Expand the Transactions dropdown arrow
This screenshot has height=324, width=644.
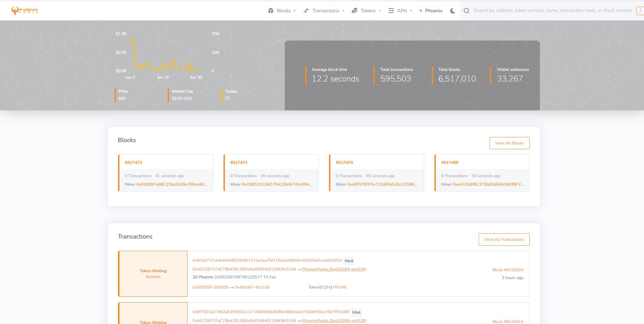click(343, 11)
